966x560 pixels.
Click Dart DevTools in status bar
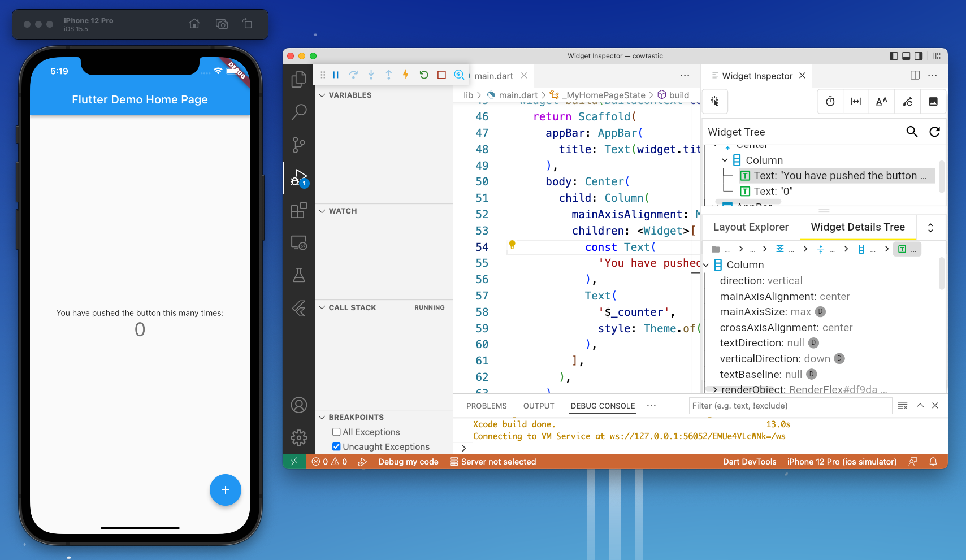(750, 462)
